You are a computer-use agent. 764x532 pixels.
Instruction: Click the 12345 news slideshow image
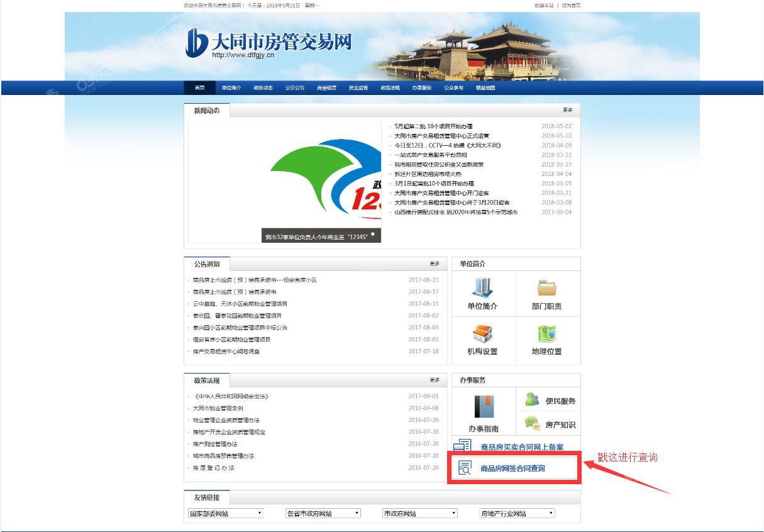click(285, 182)
